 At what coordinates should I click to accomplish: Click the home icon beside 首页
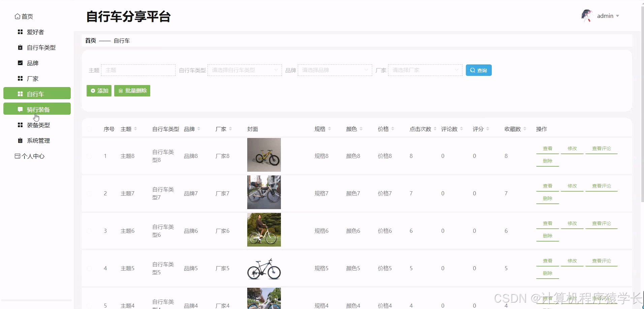click(x=18, y=16)
